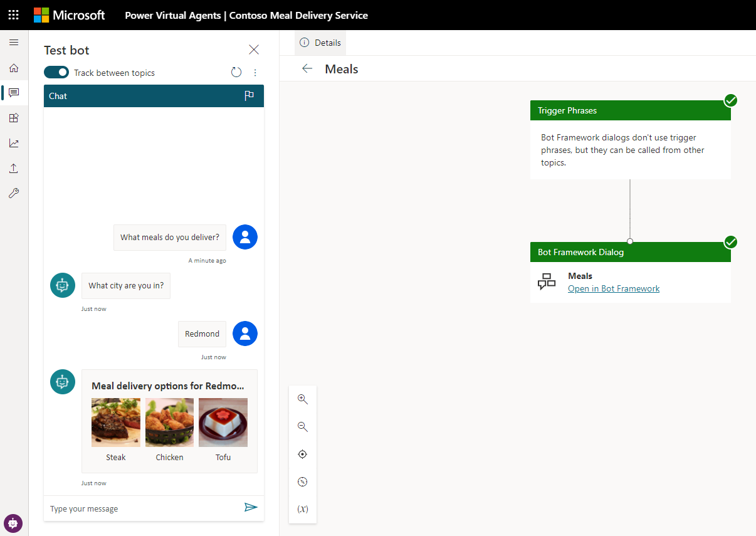756x536 pixels.
Task: Zoom in on the authoring canvas
Action: pyautogui.click(x=303, y=399)
